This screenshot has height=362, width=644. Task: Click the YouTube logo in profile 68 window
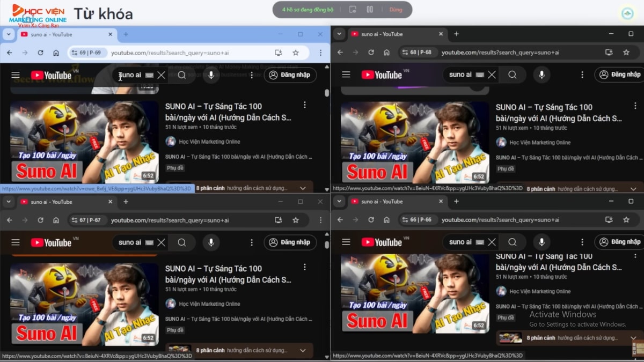[x=383, y=75]
